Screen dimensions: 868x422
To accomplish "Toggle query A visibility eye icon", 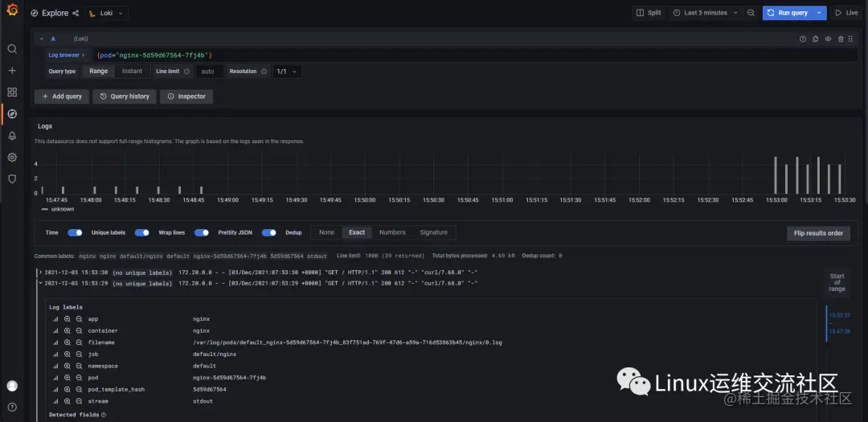I will (828, 39).
